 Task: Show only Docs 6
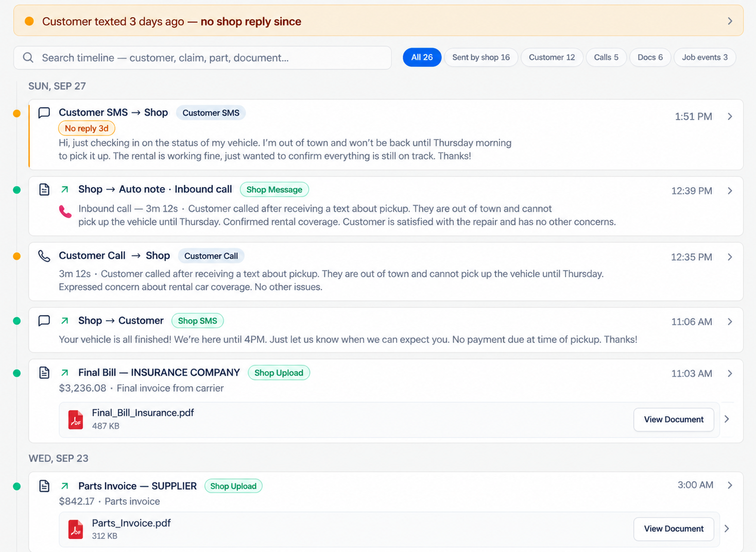pos(650,57)
